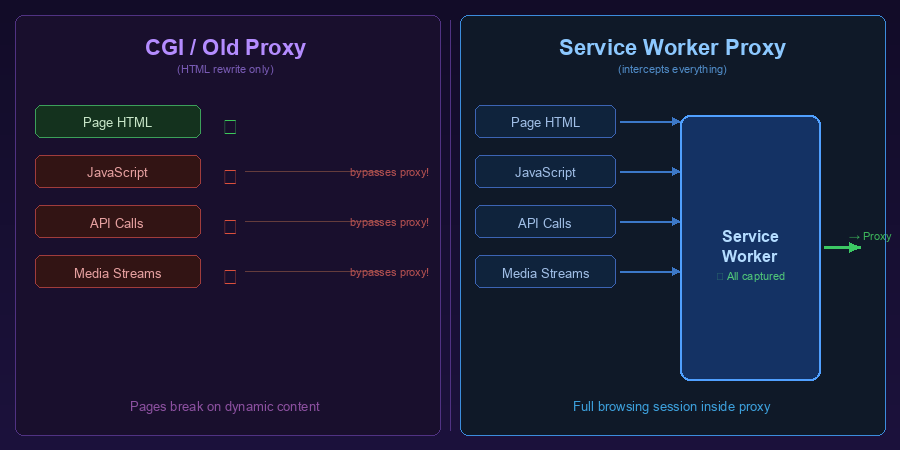
Task: Click the red square next to Media Streams
Action: click(x=230, y=277)
